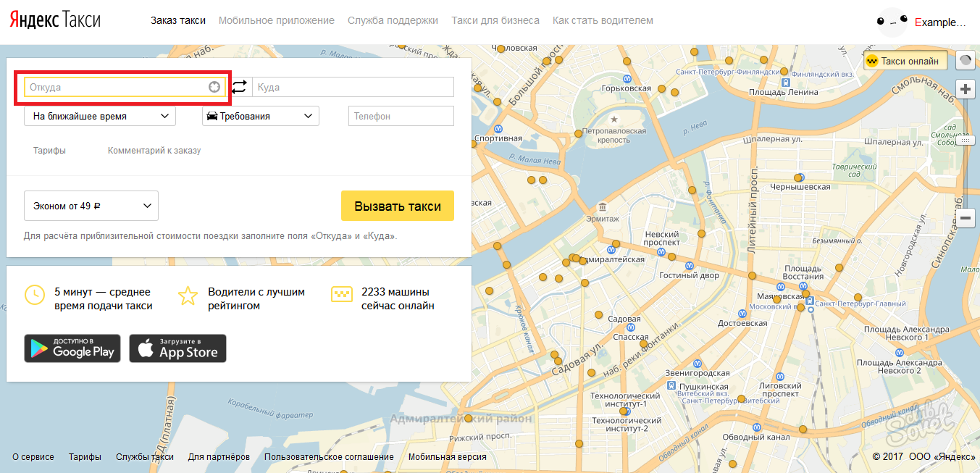This screenshot has height=473, width=980.
Task: Toggle the Такси онлайн map button
Action: pyautogui.click(x=906, y=61)
